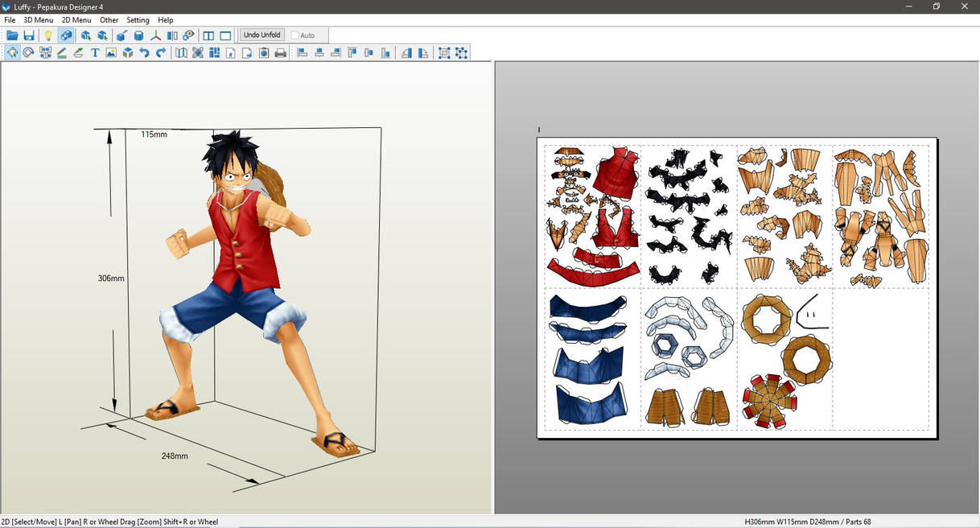Image resolution: width=980 pixels, height=528 pixels.
Task: Select the Select/Move tool icon
Action: click(x=13, y=53)
